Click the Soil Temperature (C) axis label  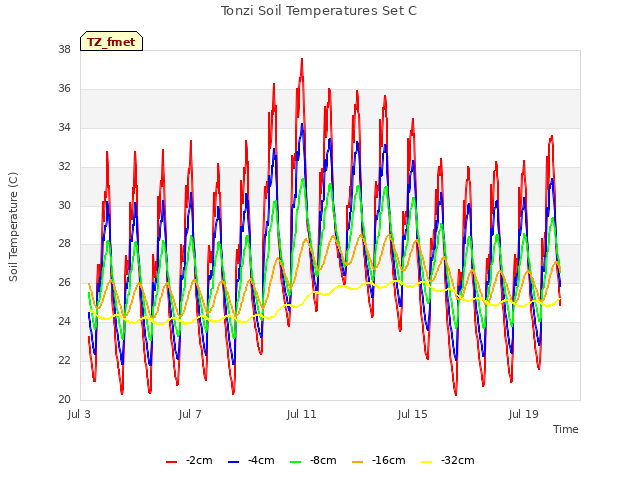pyautogui.click(x=13, y=227)
